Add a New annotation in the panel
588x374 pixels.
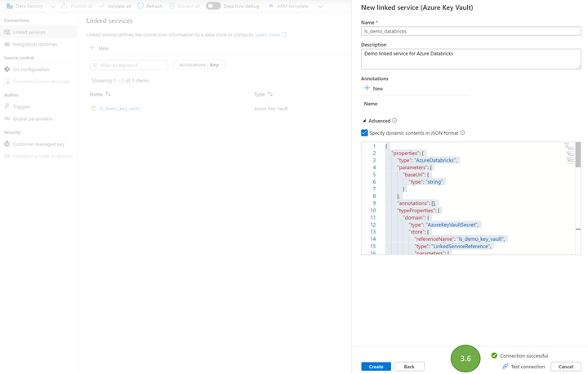373,88
